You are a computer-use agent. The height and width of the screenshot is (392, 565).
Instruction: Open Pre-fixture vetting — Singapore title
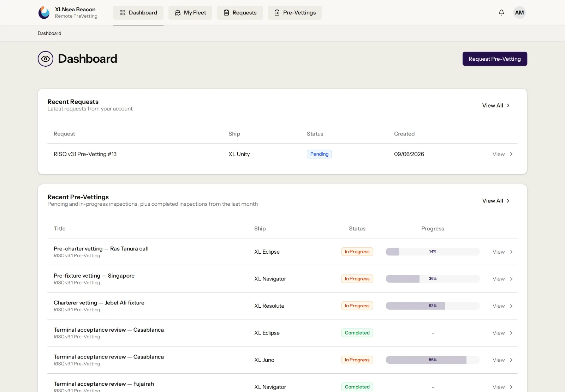(x=94, y=276)
